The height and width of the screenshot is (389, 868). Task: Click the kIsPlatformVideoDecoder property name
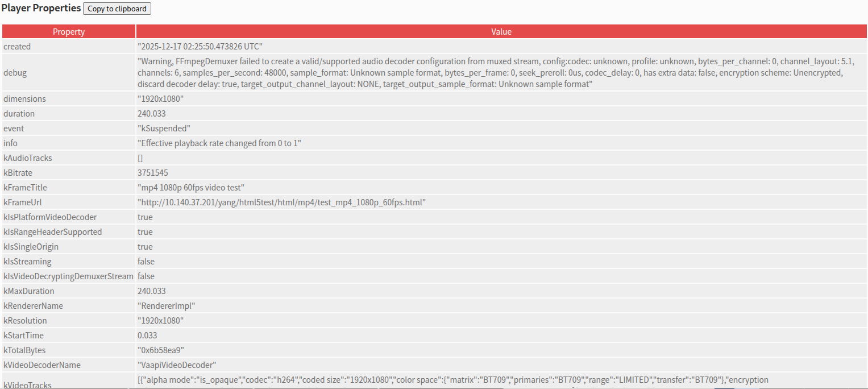(x=50, y=217)
